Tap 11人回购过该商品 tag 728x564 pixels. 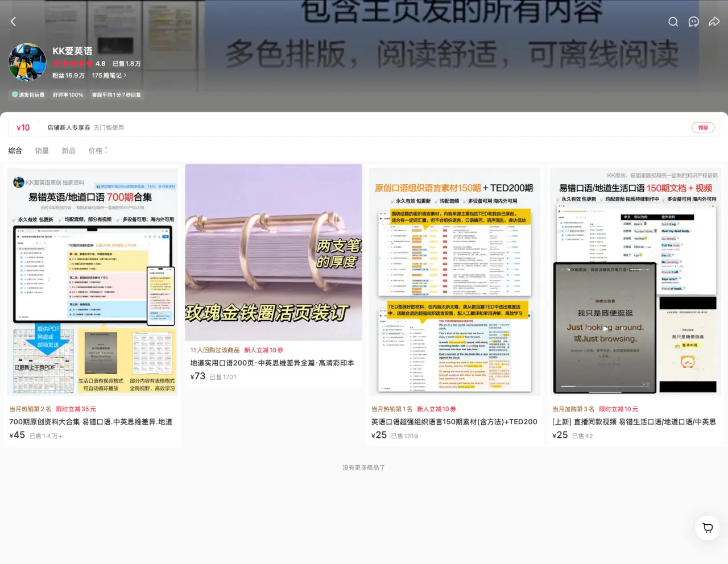(215, 350)
